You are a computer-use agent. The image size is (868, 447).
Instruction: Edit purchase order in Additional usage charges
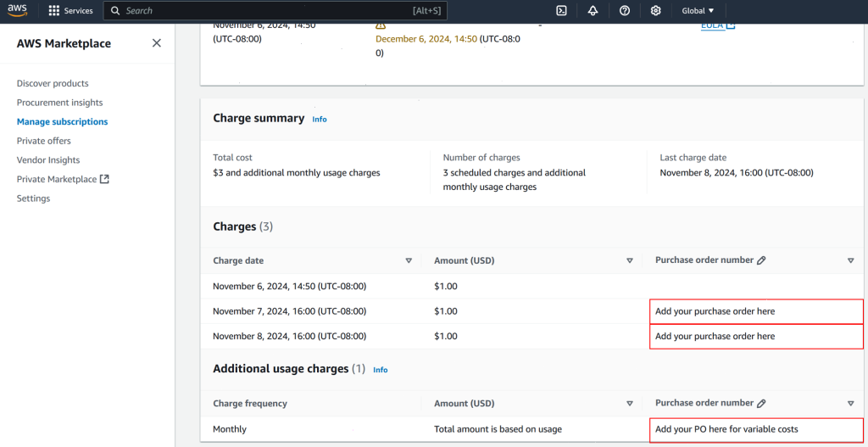click(x=761, y=403)
